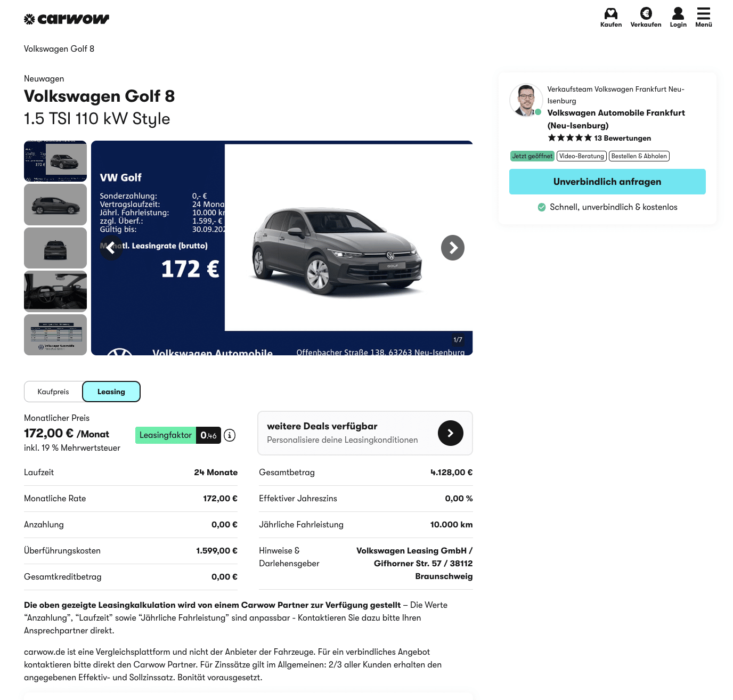Click Effektiver Jahreszins 0,00 % value

point(459,499)
